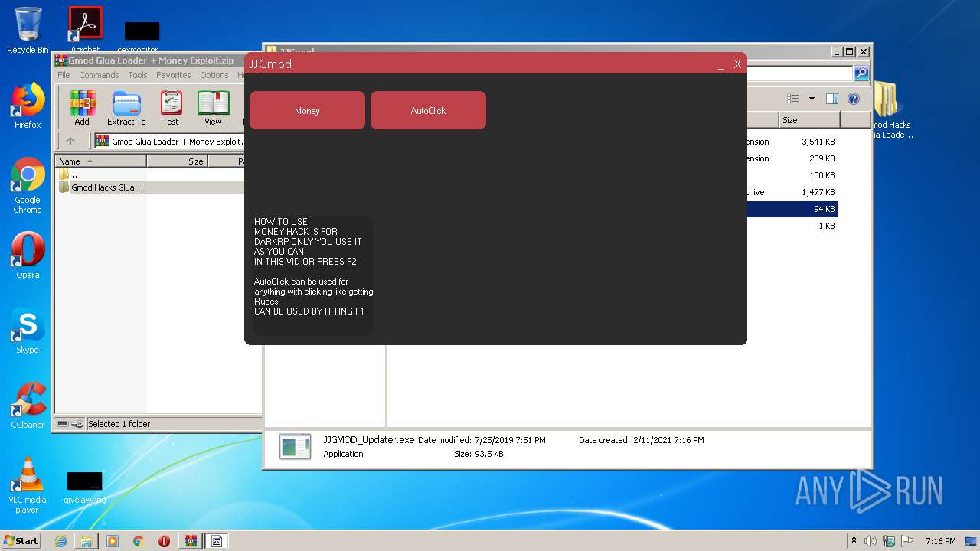
Task: Click WinRAR archive path field
Action: click(x=169, y=142)
